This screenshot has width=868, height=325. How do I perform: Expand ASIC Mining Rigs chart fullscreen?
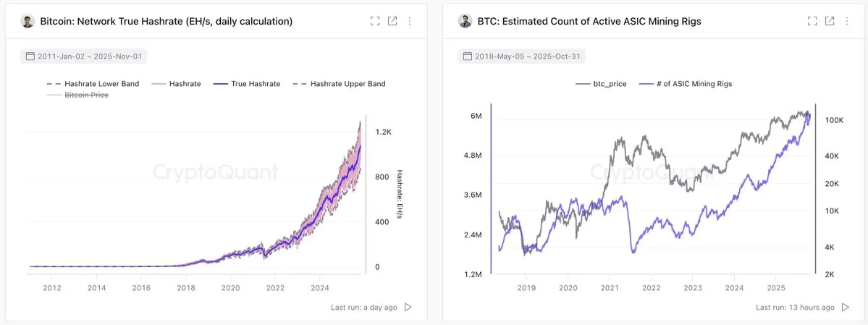coord(812,22)
